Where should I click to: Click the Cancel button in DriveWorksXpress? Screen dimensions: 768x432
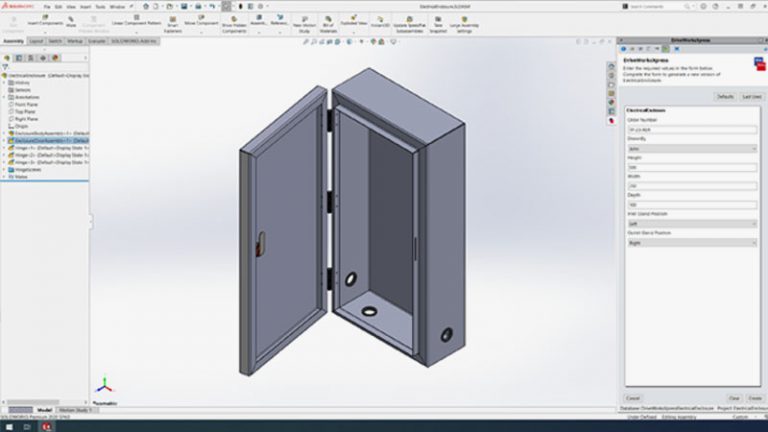(x=633, y=398)
